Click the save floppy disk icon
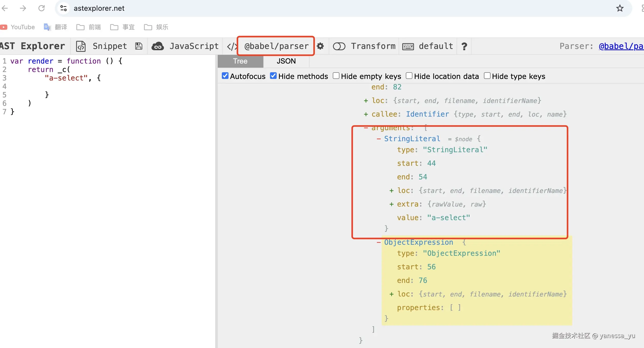 (x=139, y=46)
